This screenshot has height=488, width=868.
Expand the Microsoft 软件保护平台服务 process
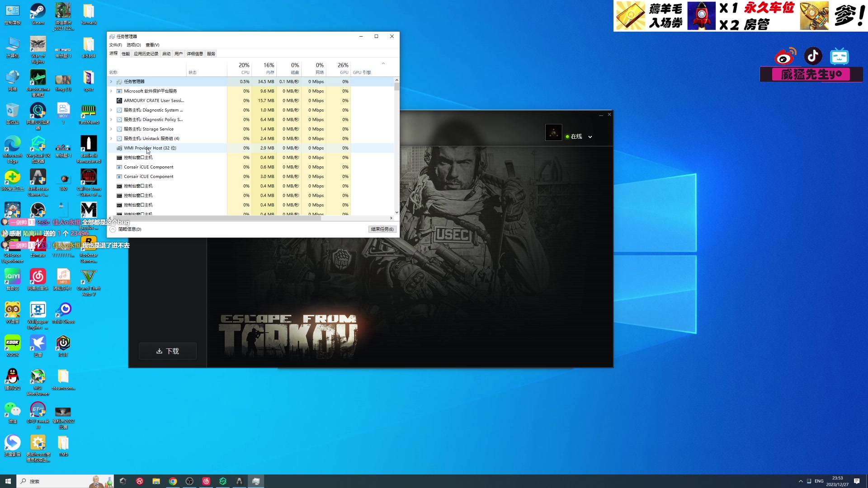[111, 91]
